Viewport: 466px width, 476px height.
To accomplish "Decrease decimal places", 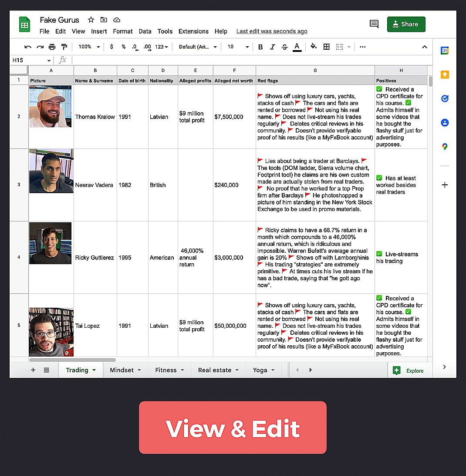I will point(135,47).
